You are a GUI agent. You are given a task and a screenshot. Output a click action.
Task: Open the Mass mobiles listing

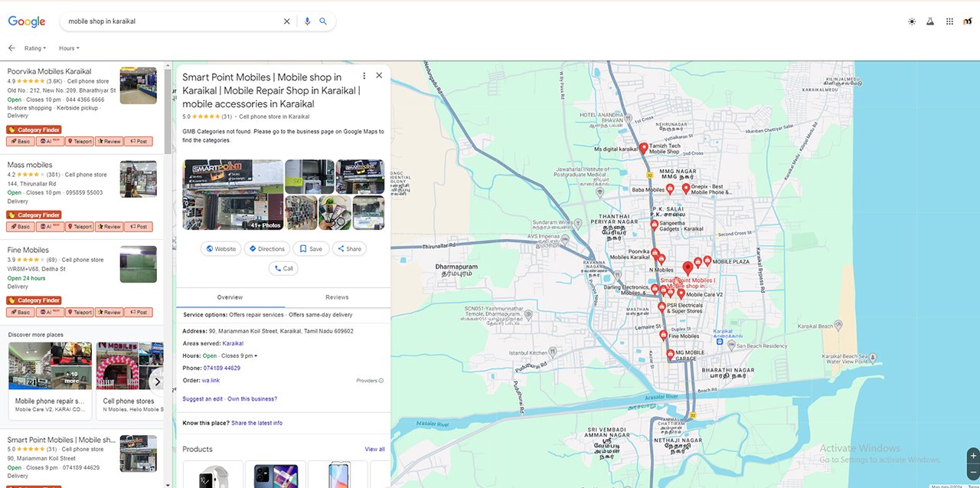30,165
